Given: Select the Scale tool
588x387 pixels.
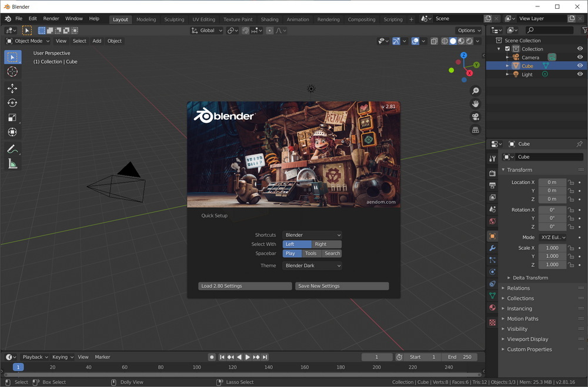Looking at the screenshot, I should 12,117.
